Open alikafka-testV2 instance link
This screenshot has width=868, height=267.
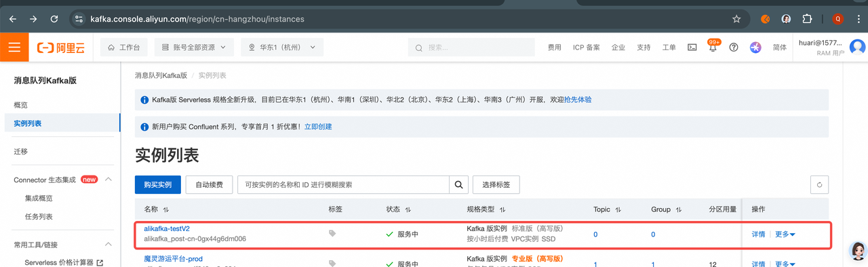coord(167,229)
